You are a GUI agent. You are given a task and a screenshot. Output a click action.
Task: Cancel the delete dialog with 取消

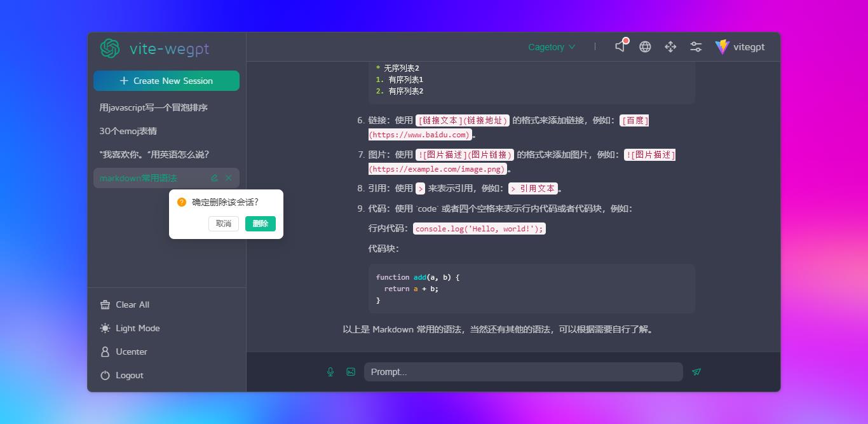(224, 224)
